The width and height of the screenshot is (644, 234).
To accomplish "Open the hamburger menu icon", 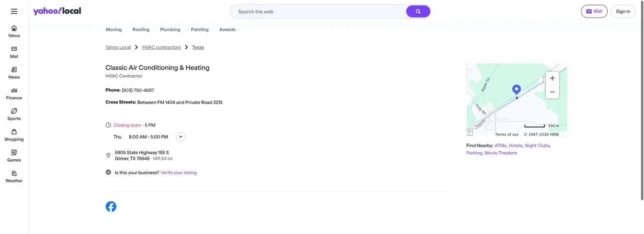I will 14,11.
